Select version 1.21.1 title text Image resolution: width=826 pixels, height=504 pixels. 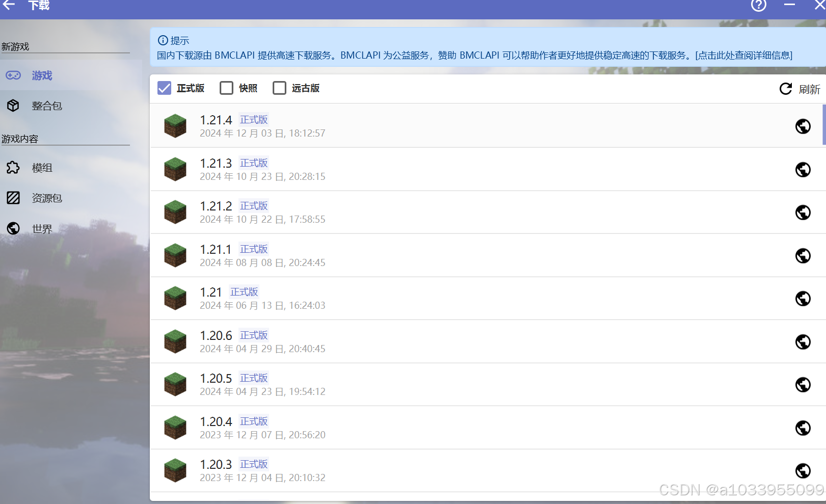click(x=216, y=250)
